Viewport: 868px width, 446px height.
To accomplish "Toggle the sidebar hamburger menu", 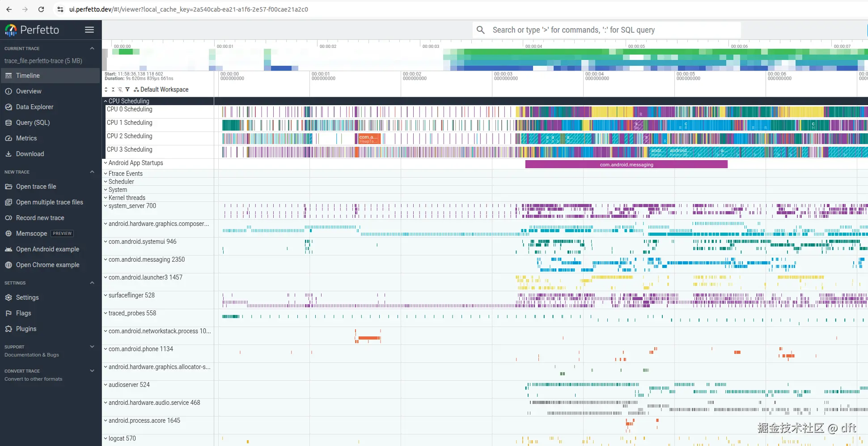I will (x=89, y=30).
